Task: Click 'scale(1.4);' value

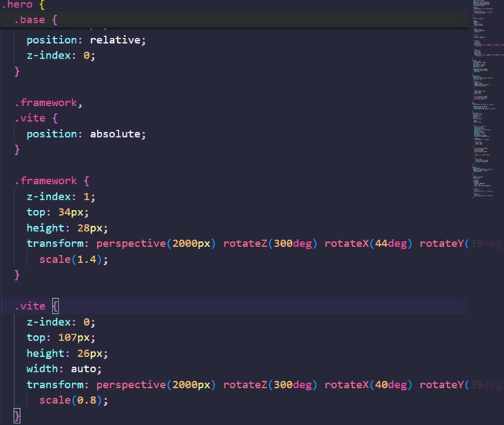Action: pyautogui.click(x=73, y=260)
